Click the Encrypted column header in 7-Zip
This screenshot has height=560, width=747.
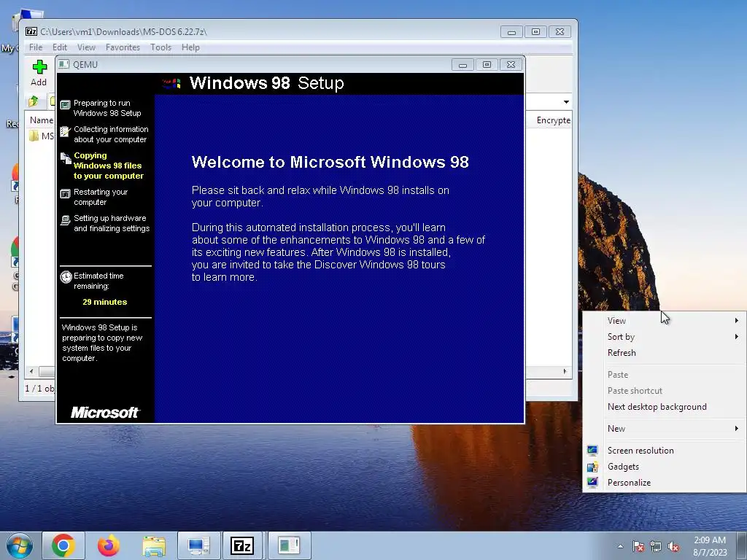click(553, 120)
